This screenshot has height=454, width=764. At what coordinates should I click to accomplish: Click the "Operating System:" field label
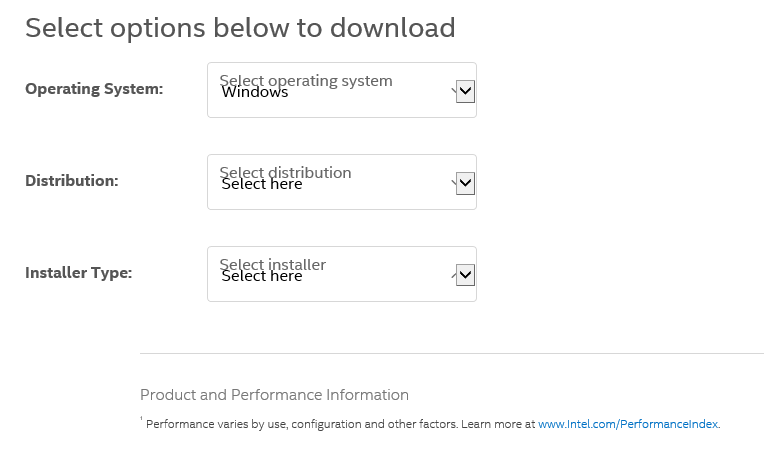click(x=94, y=89)
